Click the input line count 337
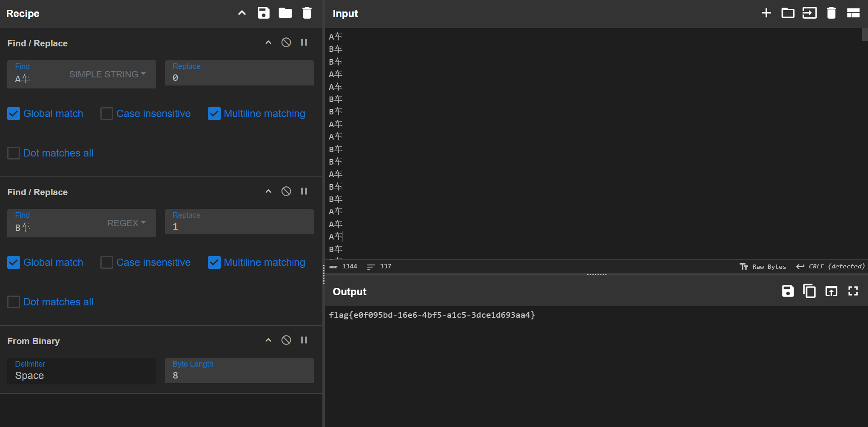The image size is (868, 427). (379, 267)
